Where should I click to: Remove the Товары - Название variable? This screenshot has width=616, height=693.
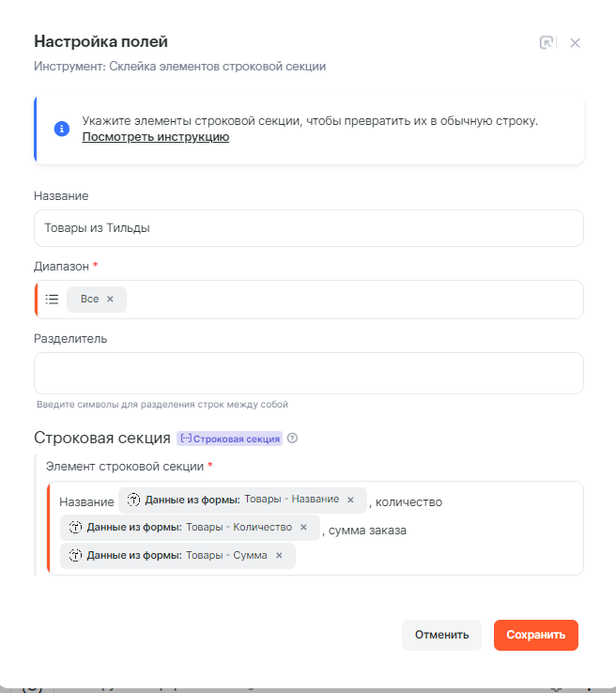click(x=351, y=500)
